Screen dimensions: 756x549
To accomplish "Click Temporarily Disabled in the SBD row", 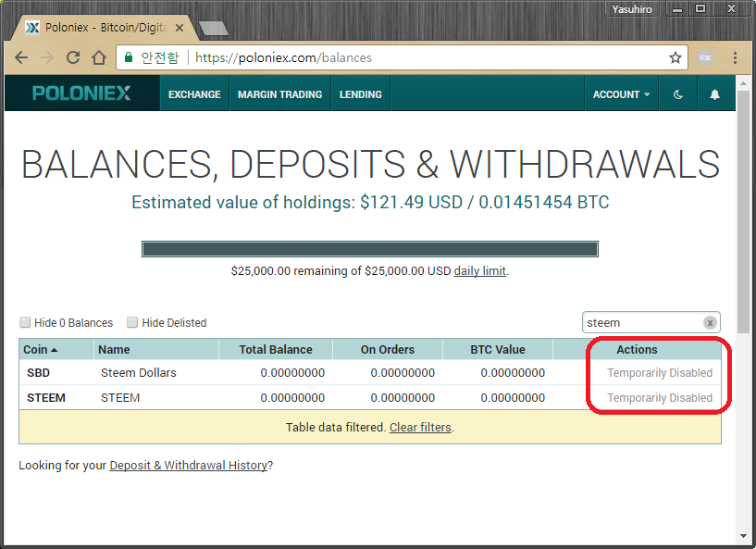I will tap(660, 373).
